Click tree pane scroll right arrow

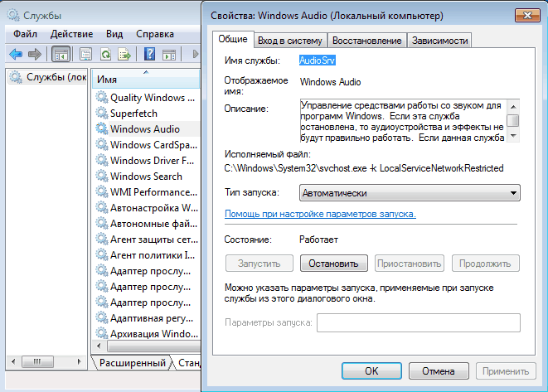click(80, 361)
